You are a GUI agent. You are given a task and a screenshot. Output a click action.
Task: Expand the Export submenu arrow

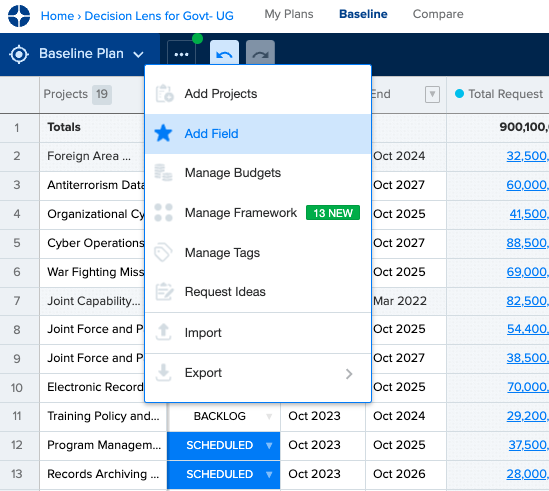click(x=349, y=374)
